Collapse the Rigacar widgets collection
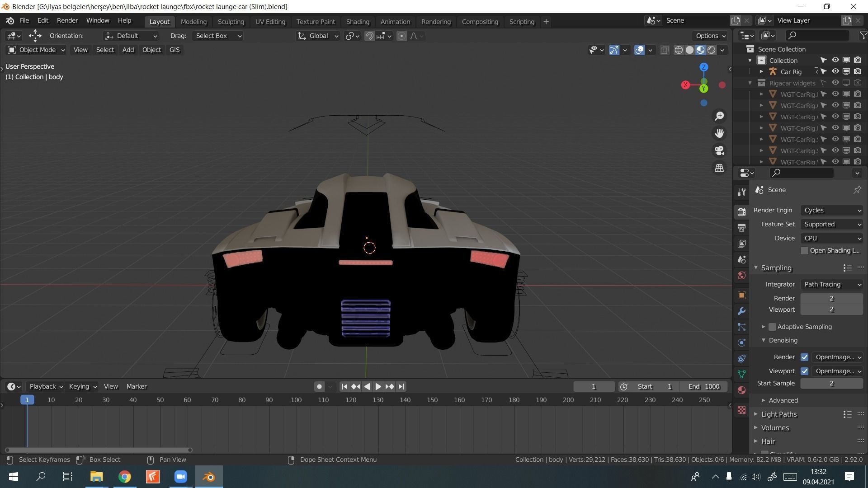This screenshot has height=488, width=868. [750, 83]
